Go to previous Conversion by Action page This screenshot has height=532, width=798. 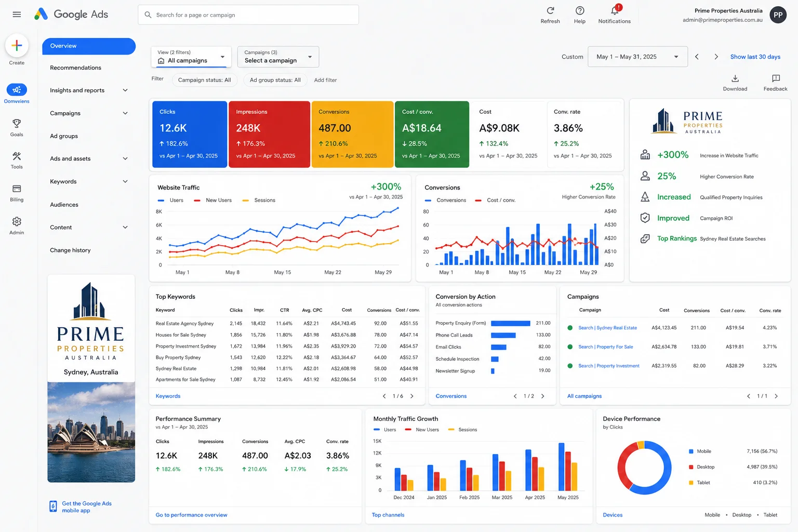click(515, 396)
